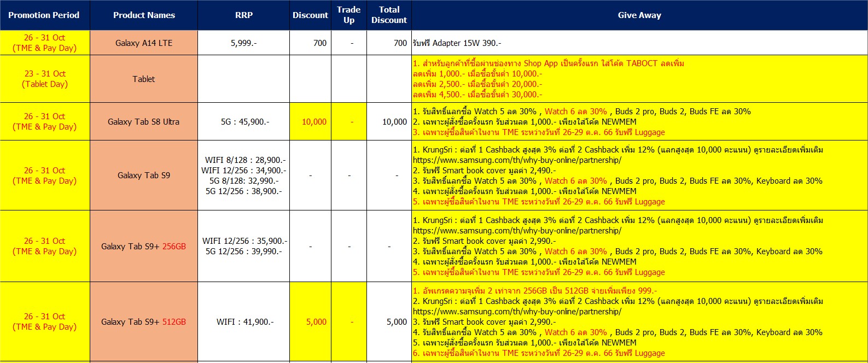Select the Smart book cover 2,490.- giveaway cell
Screen dimensions: 868x363
639,175
